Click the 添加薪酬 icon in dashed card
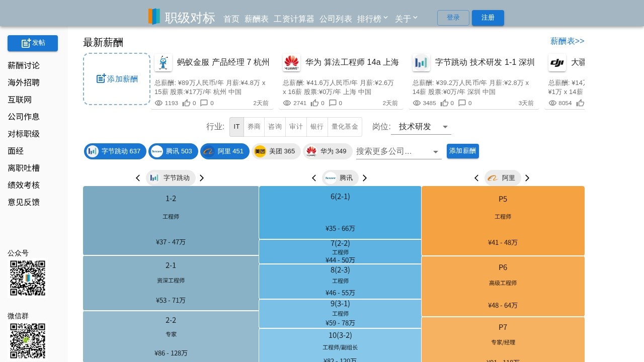The width and height of the screenshot is (644, 362). 100,79
